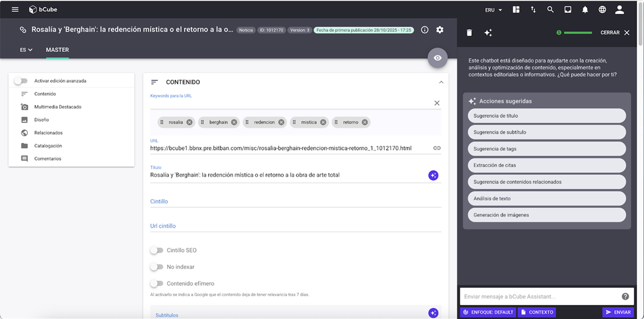644x319 pixels.
Task: Select the MASTER tab
Action: (x=57, y=50)
